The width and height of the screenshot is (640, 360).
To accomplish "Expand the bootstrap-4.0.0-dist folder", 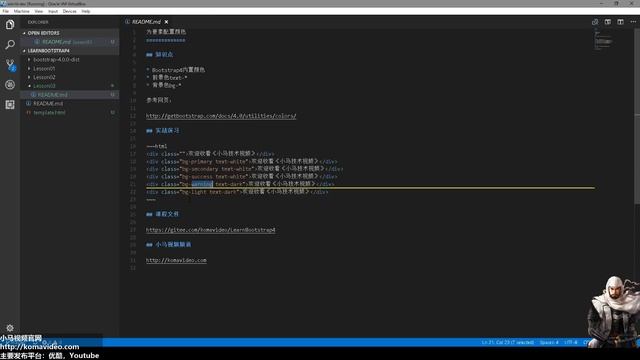I will [x=56, y=60].
